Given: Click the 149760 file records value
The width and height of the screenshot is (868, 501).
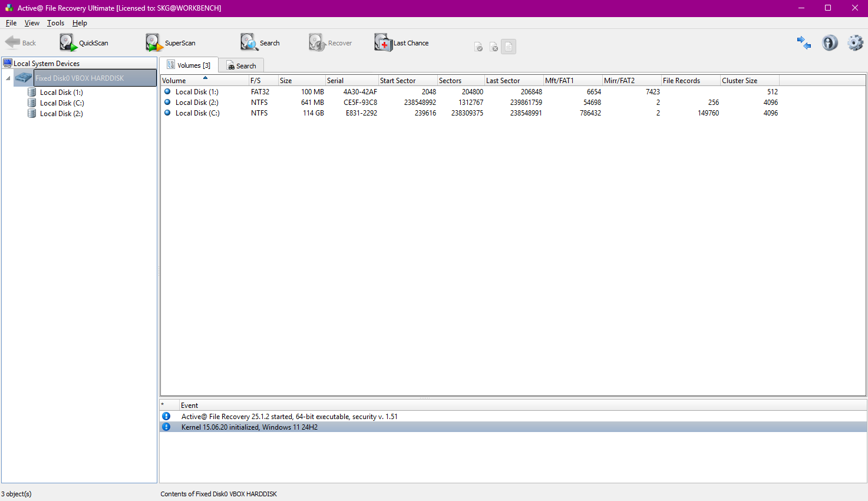Looking at the screenshot, I should tap(708, 113).
